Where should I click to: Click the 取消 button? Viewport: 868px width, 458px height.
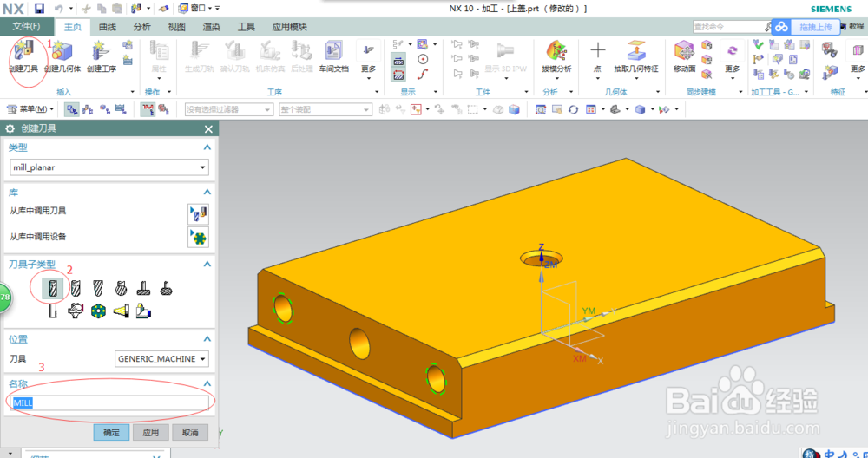point(190,433)
